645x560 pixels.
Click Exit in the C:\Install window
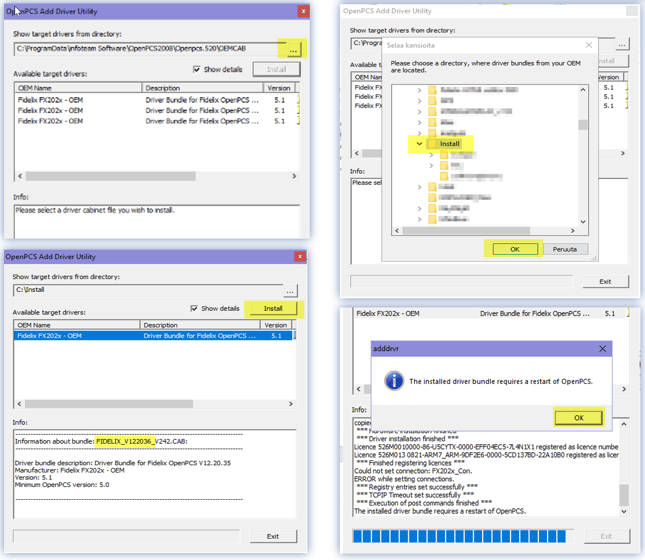click(x=273, y=537)
